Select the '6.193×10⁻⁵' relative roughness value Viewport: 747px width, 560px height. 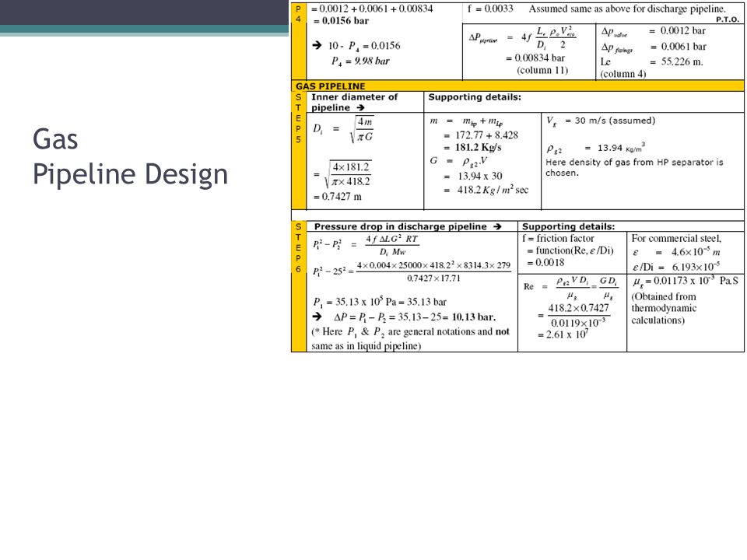point(696,267)
